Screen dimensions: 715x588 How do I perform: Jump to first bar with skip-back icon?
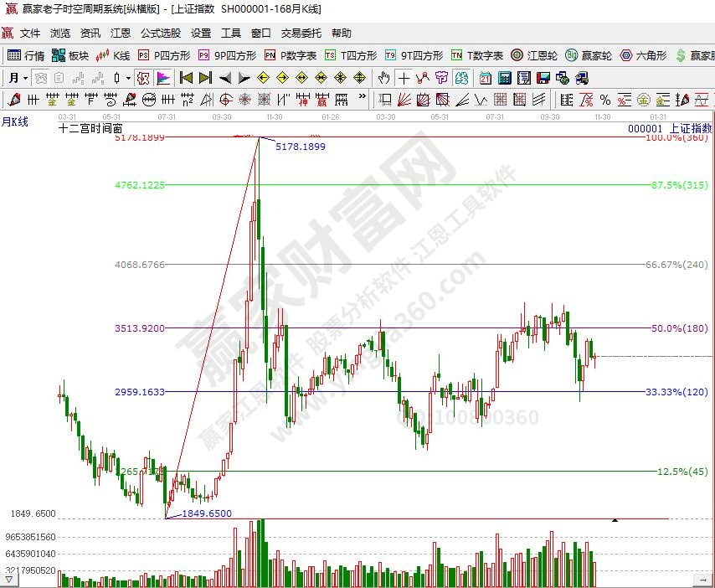[x=186, y=78]
